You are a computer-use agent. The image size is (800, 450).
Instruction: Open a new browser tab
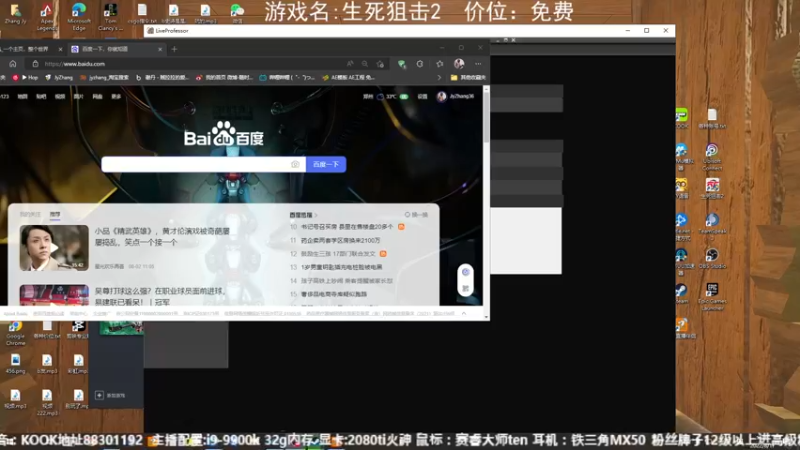coord(174,49)
